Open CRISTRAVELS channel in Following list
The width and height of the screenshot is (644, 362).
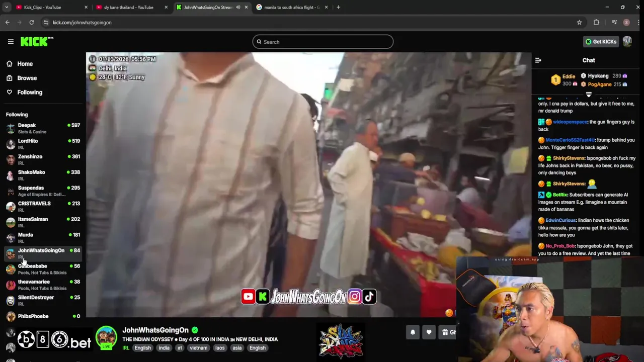point(43,206)
